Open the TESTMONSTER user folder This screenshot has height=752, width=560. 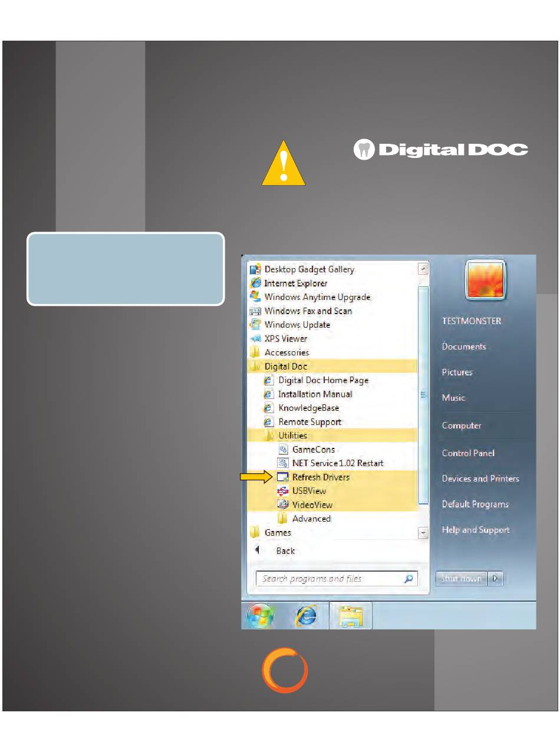(472, 321)
